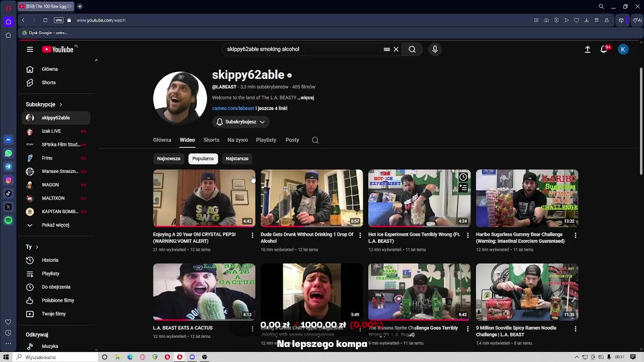Click the Windows Start button
The height and width of the screenshot is (362, 644).
coord(6,357)
